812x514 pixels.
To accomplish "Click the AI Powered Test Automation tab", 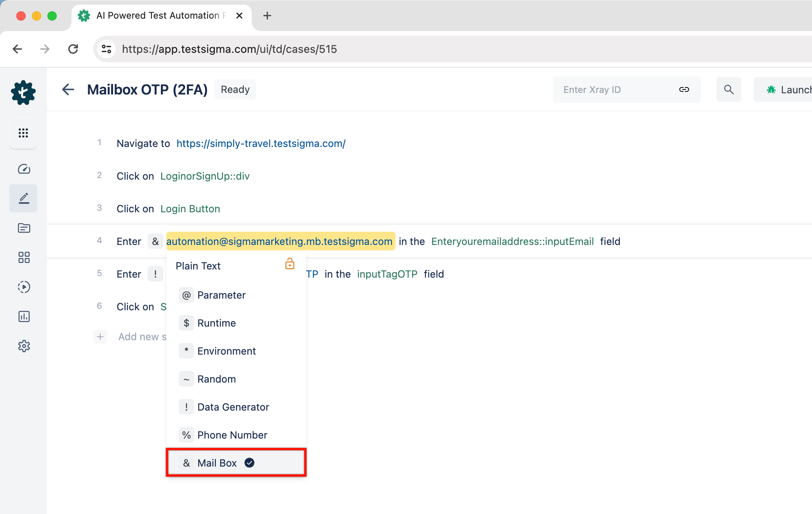I will [x=161, y=16].
